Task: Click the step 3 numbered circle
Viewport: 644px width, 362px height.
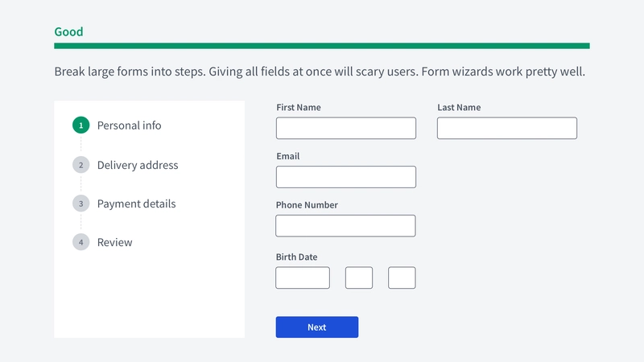Action: [81, 204]
